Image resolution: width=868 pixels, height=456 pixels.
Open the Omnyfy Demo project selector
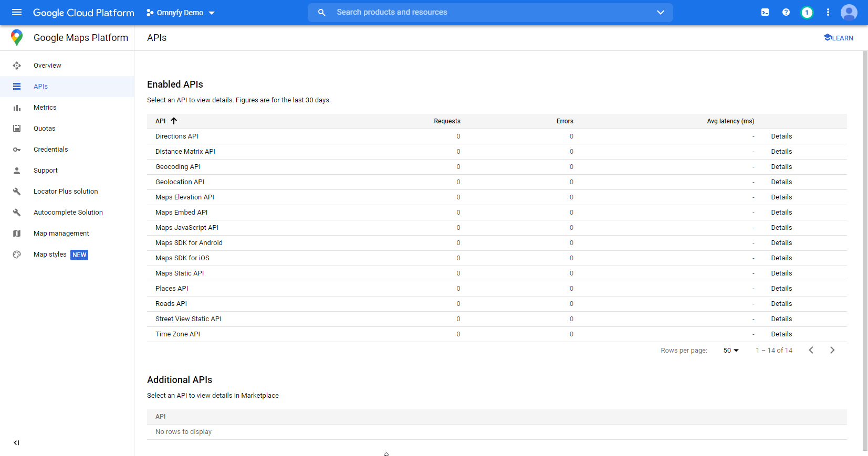tap(181, 13)
